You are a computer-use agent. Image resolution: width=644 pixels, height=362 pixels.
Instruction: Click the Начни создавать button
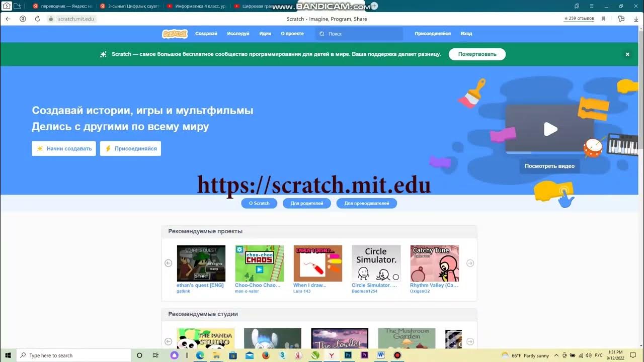coord(64,148)
